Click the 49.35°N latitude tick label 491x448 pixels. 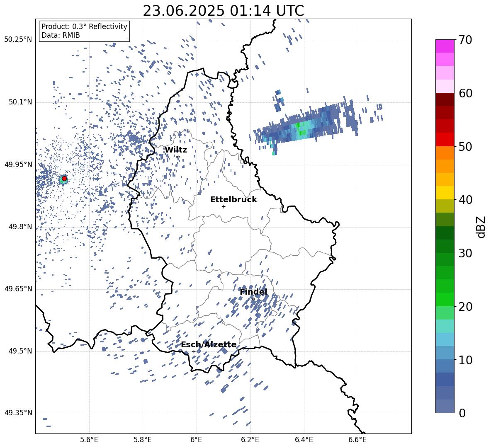(18, 413)
